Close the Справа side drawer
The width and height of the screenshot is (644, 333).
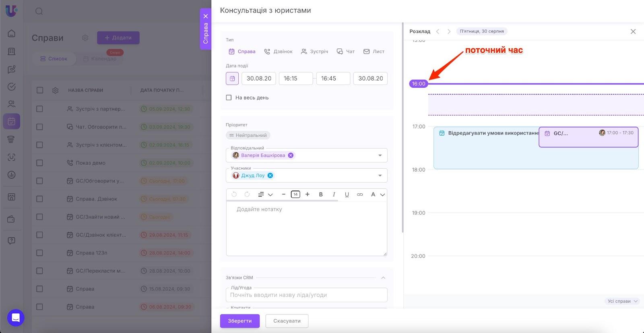tap(206, 16)
